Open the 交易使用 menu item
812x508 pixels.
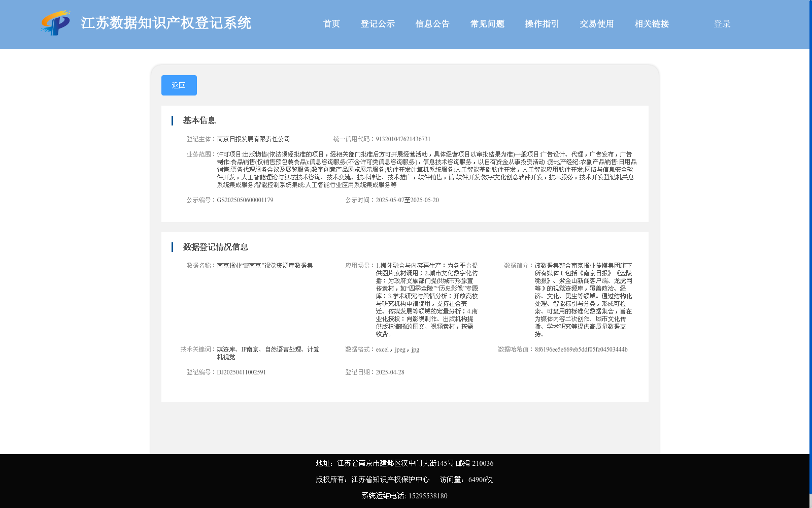click(x=597, y=24)
